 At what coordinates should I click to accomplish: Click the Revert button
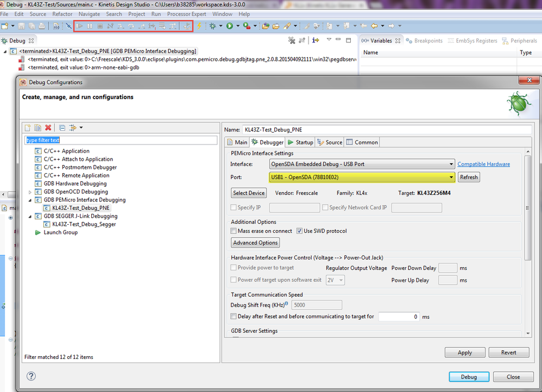tap(509, 352)
